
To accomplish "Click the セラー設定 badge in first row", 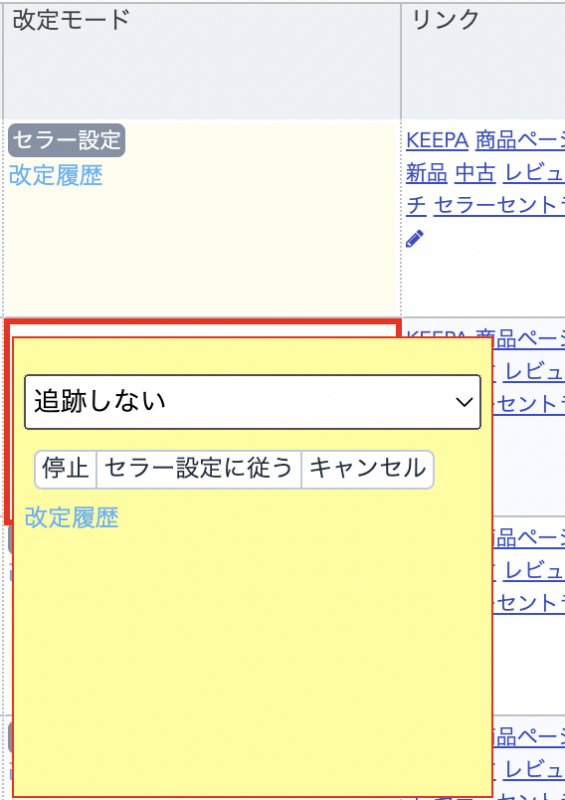I will pyautogui.click(x=66, y=140).
